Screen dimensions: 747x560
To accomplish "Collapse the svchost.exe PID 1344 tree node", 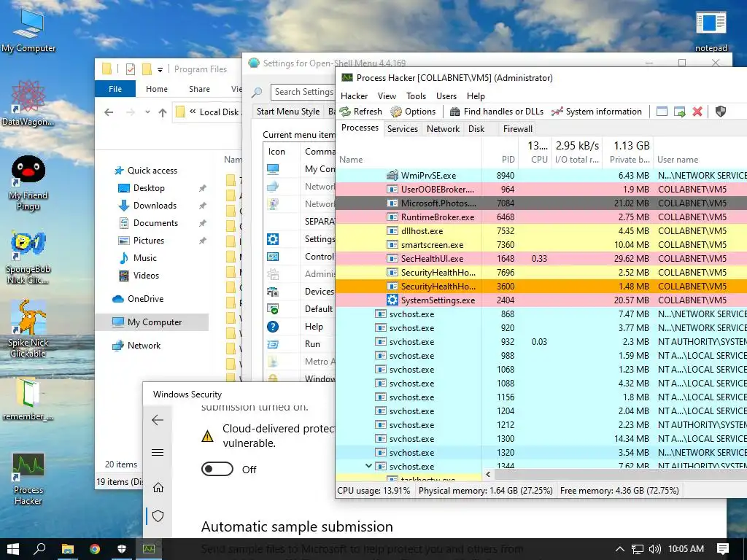I will click(x=368, y=466).
